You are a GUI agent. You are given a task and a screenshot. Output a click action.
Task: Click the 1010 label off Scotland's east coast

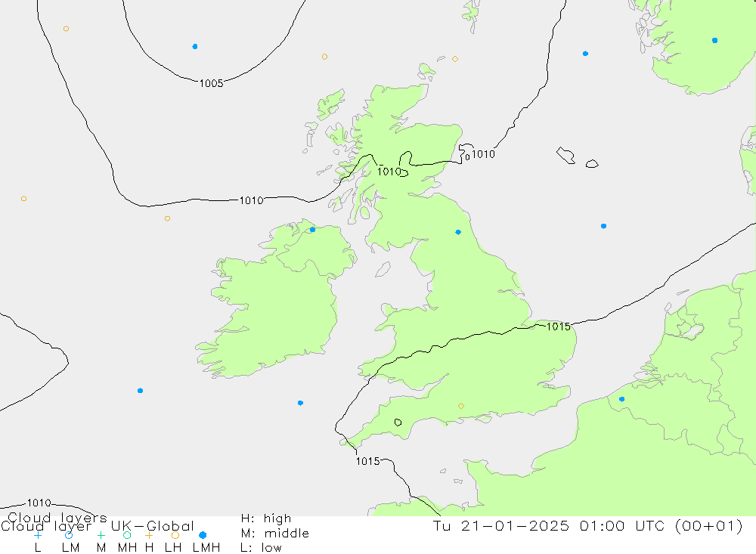pyautogui.click(x=483, y=154)
